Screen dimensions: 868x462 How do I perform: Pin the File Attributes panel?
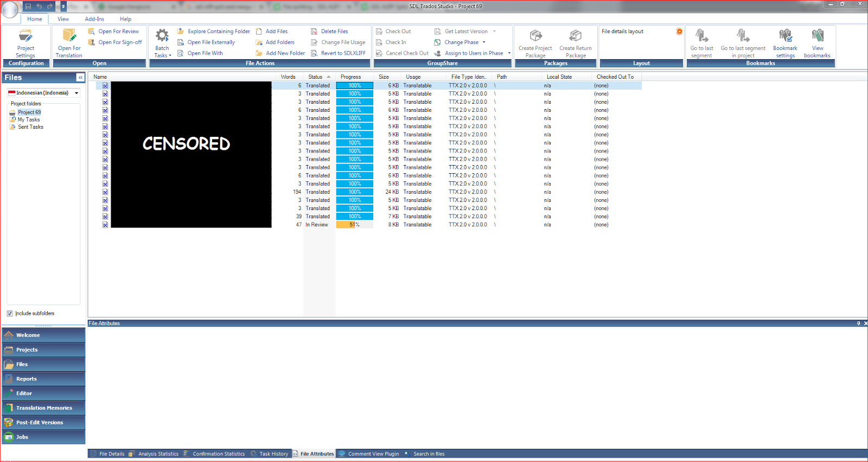(858, 324)
